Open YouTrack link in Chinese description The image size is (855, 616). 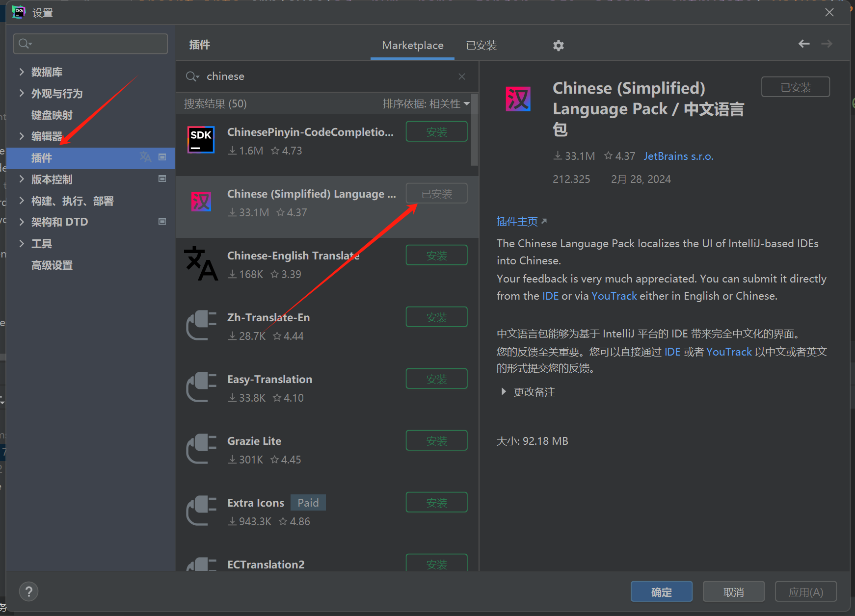point(729,352)
